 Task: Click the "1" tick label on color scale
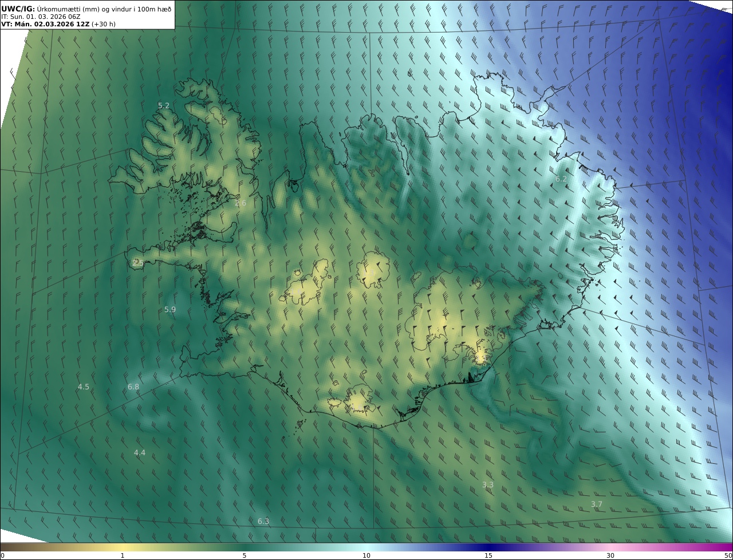pyautogui.click(x=123, y=555)
